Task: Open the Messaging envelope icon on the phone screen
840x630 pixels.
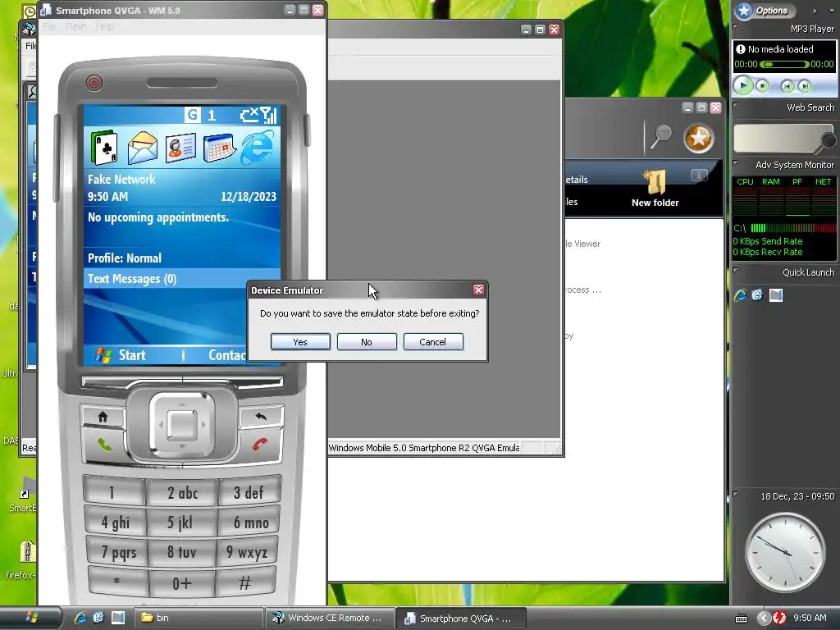Action: (143, 148)
